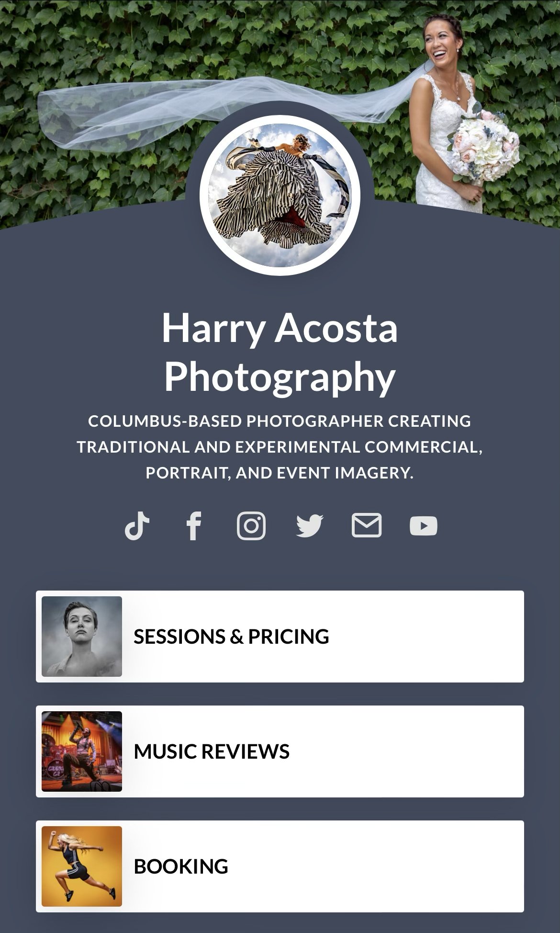Select the Booking label text

click(181, 866)
